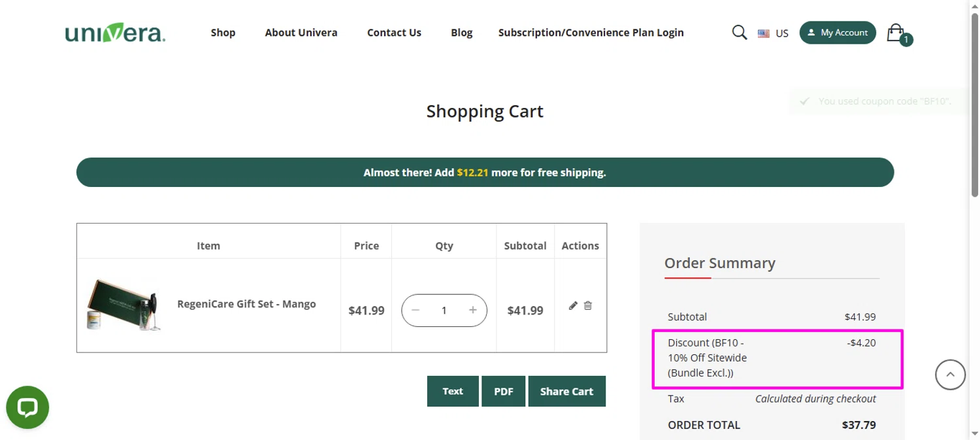
Task: Open RegeniCare Gift Set - Mango link
Action: pyautogui.click(x=246, y=304)
